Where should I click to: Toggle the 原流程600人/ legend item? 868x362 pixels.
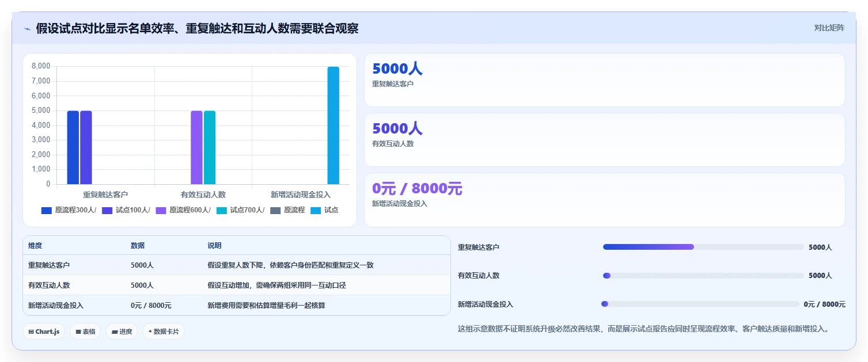(183, 210)
